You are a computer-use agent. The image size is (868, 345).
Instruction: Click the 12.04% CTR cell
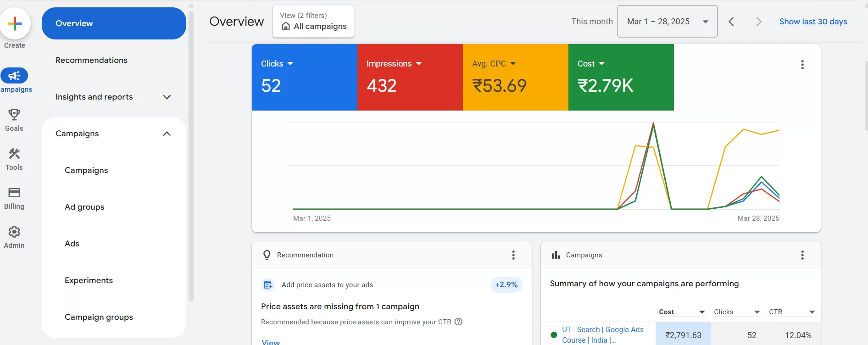click(x=798, y=335)
